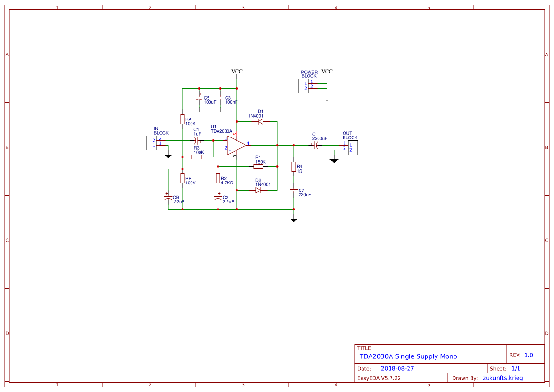This screenshot has height=392, width=554.
Task: Click the zukunfts.krieg drawn-by name
Action: 503,377
